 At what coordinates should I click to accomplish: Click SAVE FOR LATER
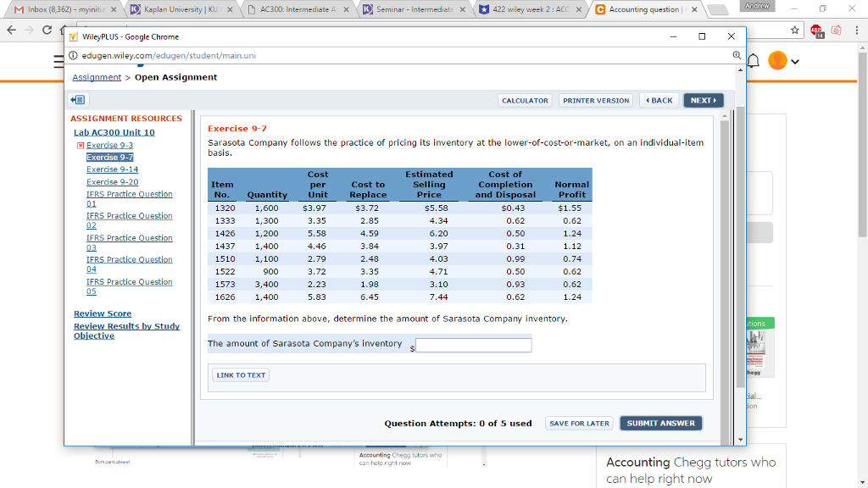(579, 424)
